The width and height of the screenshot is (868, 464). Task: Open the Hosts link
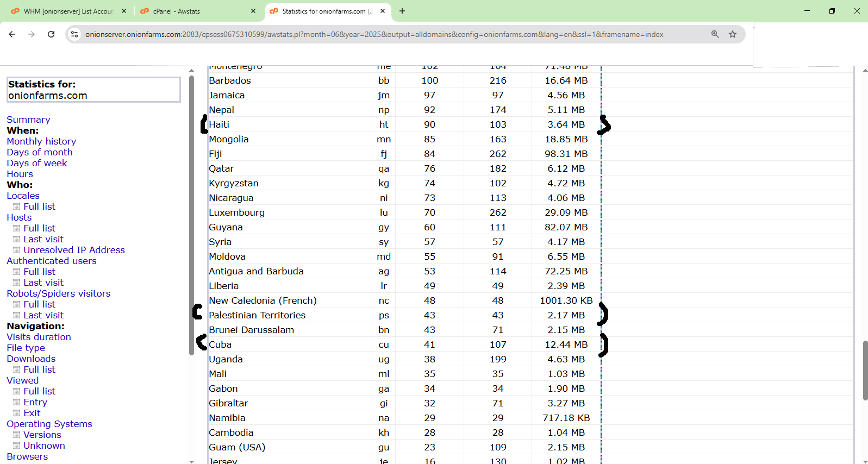pos(19,217)
